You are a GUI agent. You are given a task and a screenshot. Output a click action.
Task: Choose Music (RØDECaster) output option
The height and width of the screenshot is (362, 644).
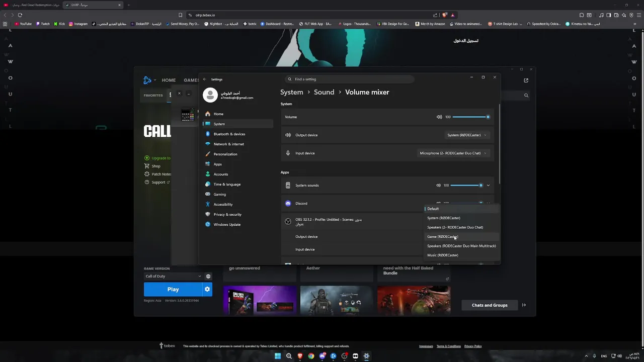click(x=461, y=255)
